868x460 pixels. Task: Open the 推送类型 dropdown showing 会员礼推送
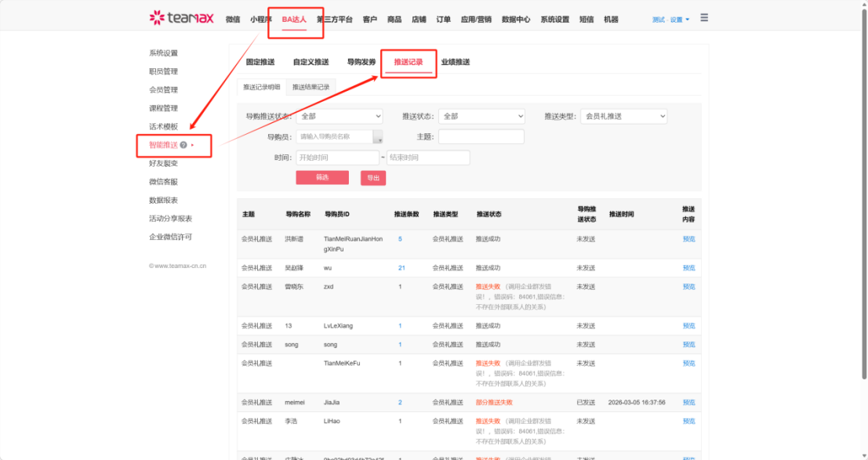pos(623,116)
